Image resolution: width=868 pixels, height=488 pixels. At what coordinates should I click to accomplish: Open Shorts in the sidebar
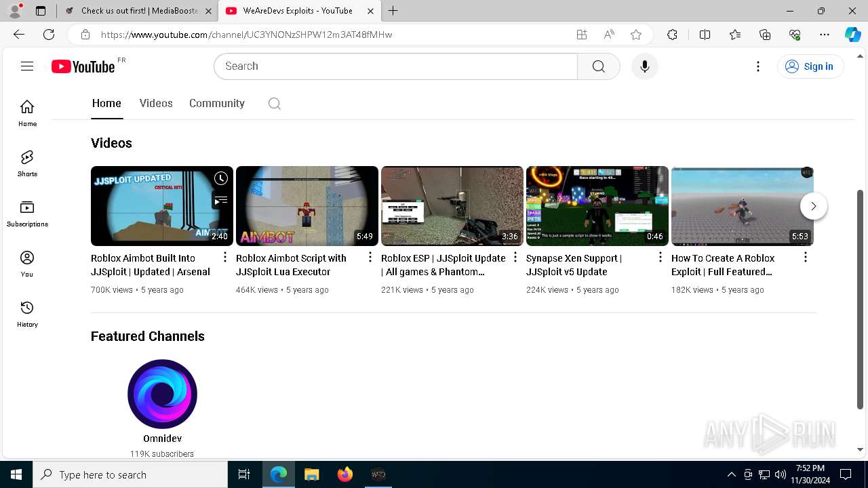[27, 163]
